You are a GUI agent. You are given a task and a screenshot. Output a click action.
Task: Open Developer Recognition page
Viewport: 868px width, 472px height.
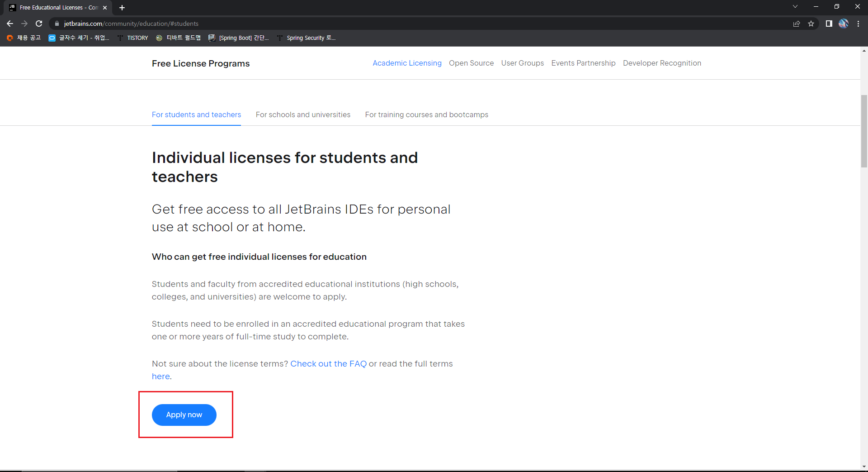[x=662, y=63]
